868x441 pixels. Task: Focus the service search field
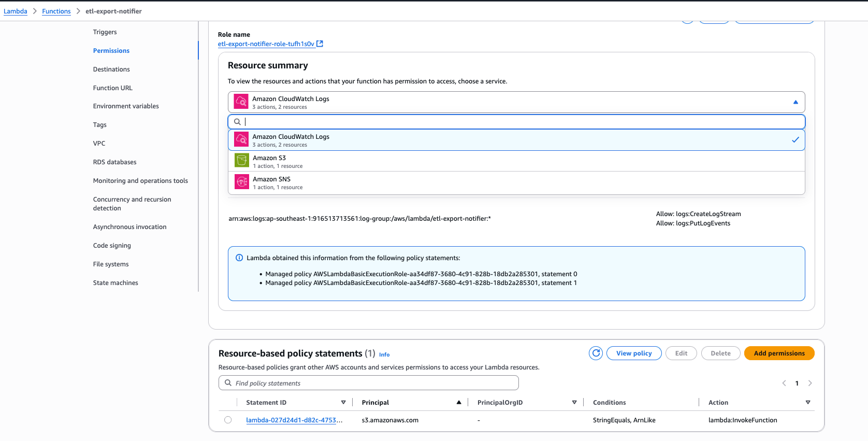(516, 122)
